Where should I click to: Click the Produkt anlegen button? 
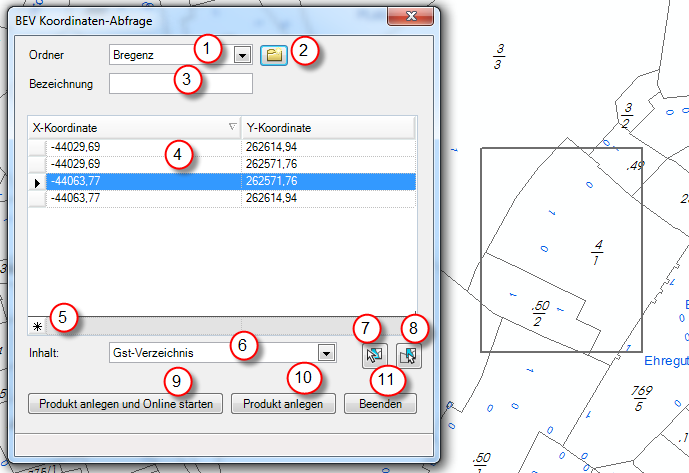[285, 404]
